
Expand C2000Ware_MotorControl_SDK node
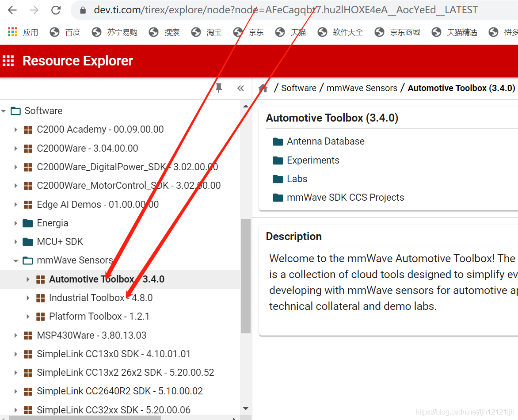tap(15, 185)
